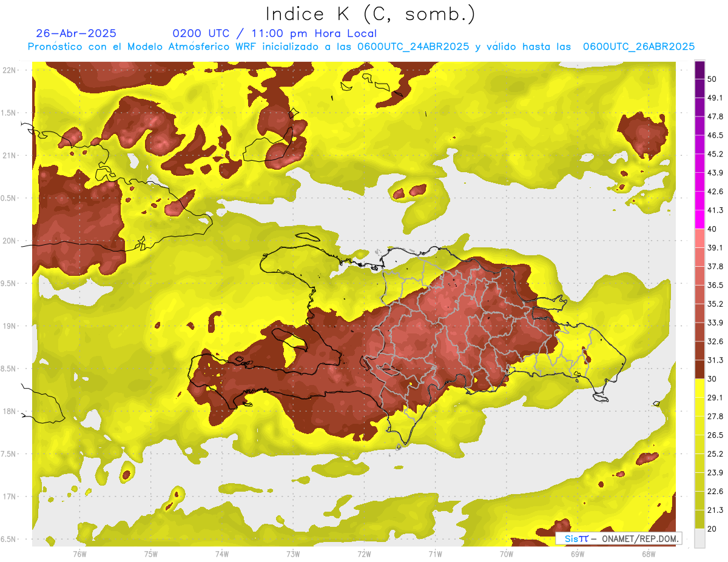Click the title 'Indice K (C, somb.)'

pyautogui.click(x=370, y=14)
